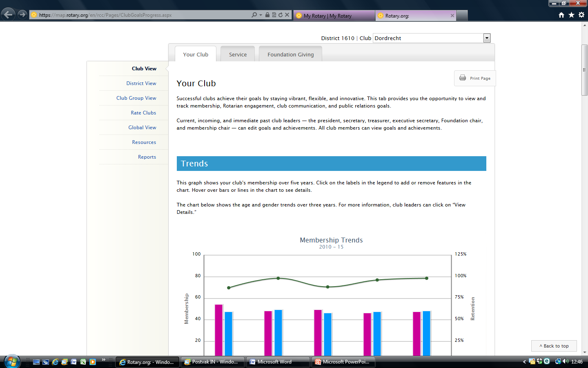The image size is (588, 368).
Task: Click the 12:46 taskbar clock
Action: click(577, 362)
